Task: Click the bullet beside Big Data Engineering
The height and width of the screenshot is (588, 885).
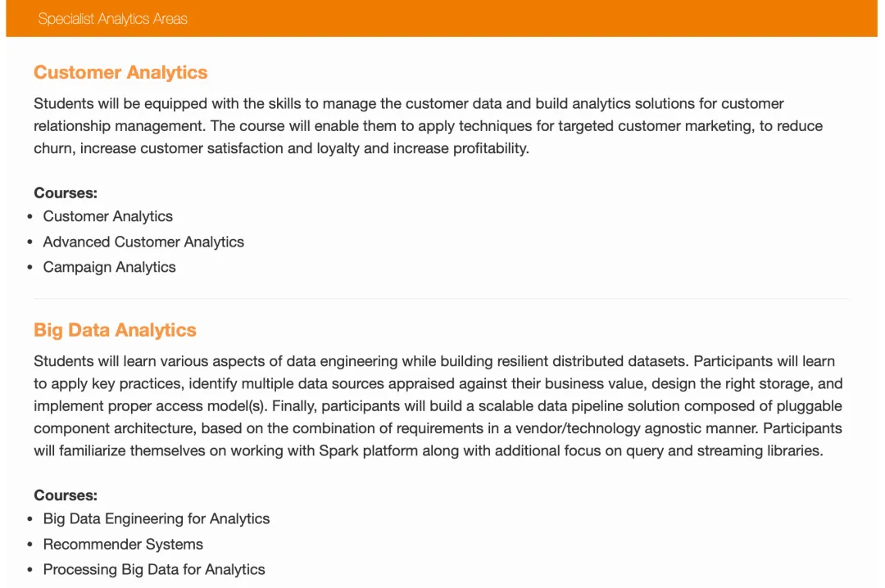Action: [x=30, y=519]
